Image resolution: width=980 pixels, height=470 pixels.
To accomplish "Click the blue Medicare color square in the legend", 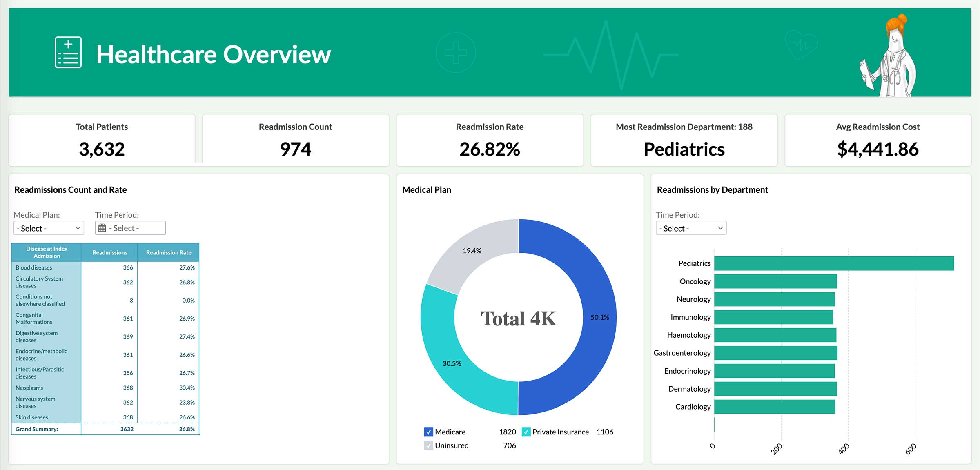I will (x=428, y=432).
